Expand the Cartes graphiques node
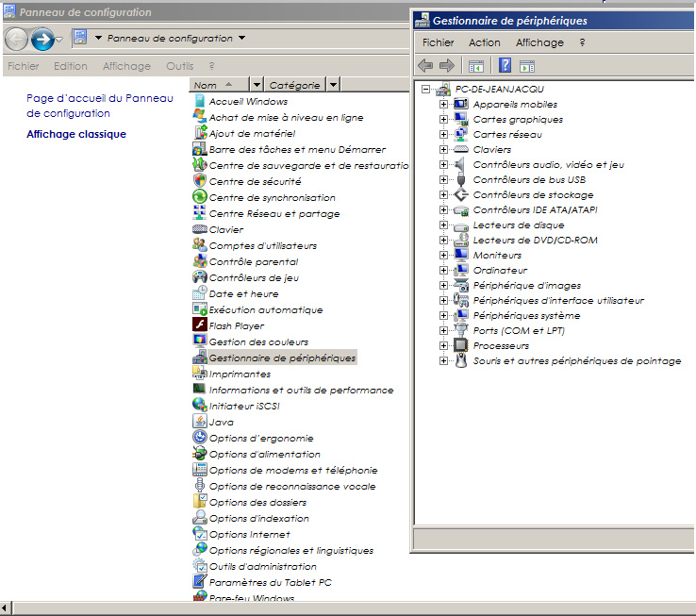Screen dimensions: 696x616 coord(443,120)
